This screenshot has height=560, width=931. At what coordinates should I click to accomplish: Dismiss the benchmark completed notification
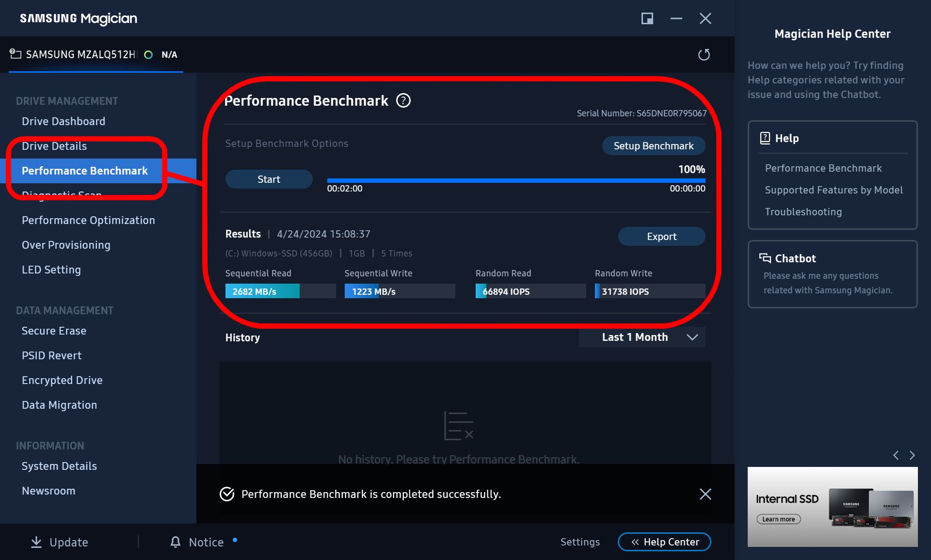[706, 494]
